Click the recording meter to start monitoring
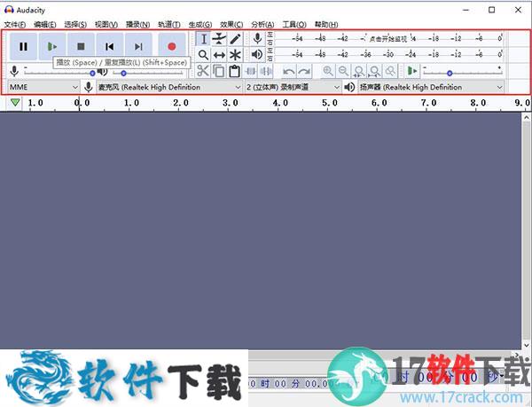Viewport: 532px width, 407px height. point(388,39)
